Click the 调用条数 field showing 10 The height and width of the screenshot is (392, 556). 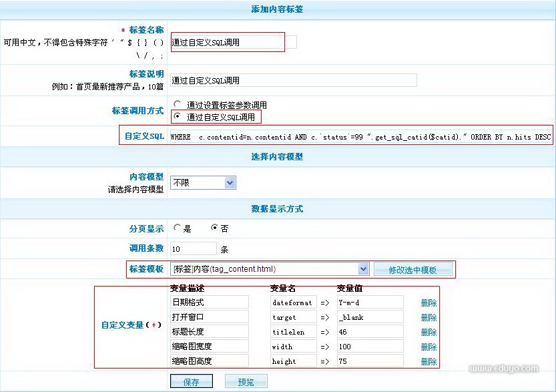193,248
